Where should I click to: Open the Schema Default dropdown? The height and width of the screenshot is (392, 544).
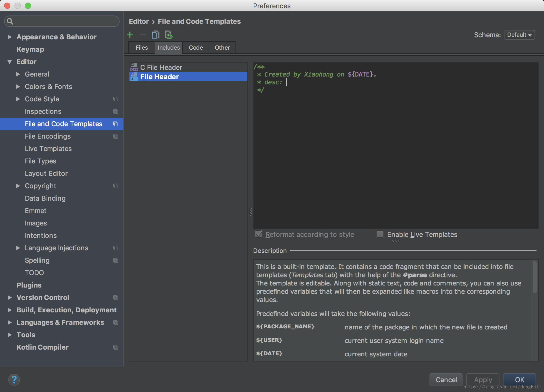pos(519,35)
